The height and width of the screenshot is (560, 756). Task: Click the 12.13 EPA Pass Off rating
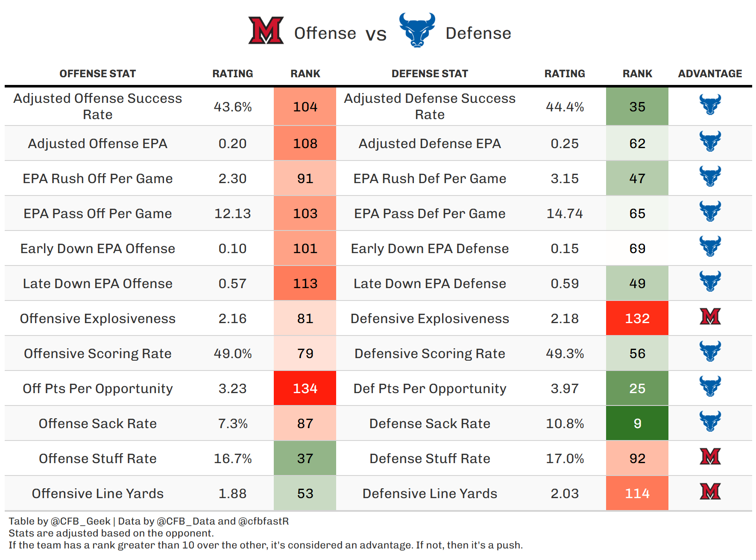click(232, 213)
